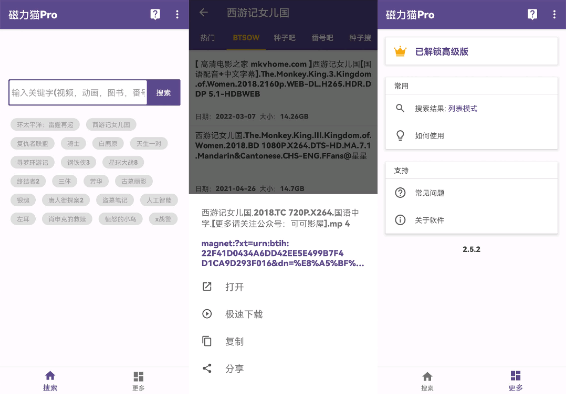
Task: Tap the 人工智能 suggestion chip
Action: coord(159,200)
